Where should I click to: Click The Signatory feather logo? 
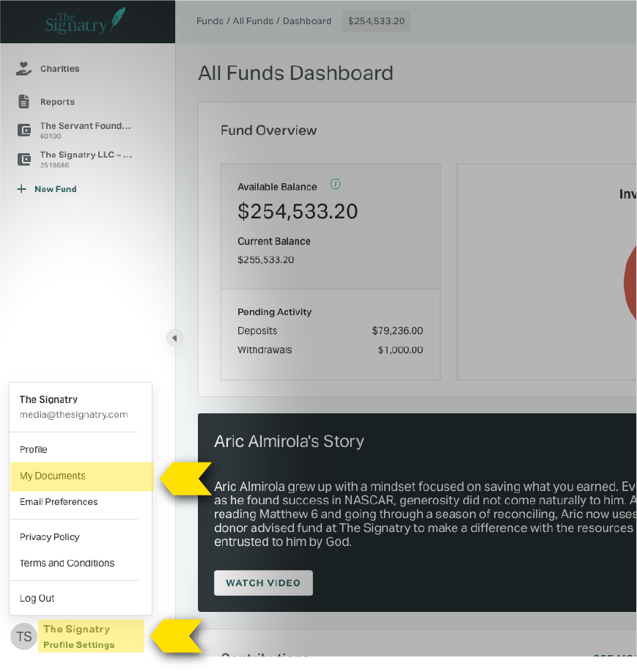coord(86,21)
